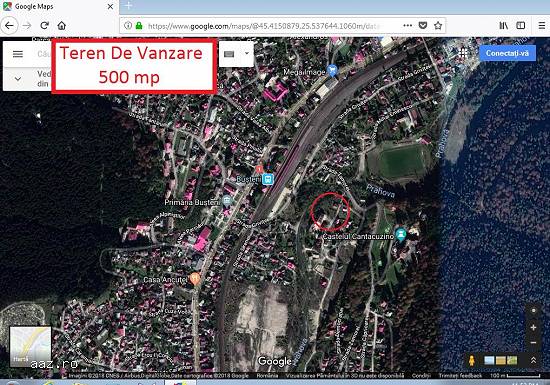Save page to Pocket
This screenshot has height=385, width=550.
423,26
